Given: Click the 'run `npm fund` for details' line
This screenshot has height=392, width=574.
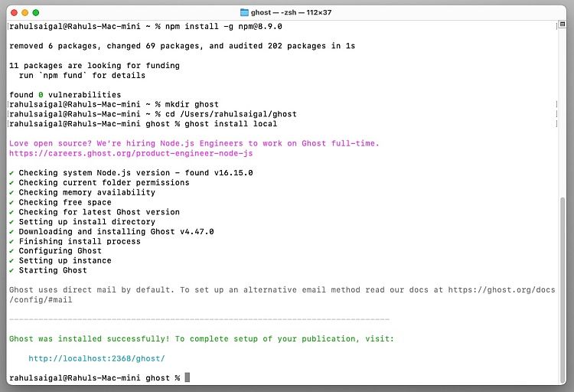Looking at the screenshot, I should pyautogui.click(x=82, y=76).
